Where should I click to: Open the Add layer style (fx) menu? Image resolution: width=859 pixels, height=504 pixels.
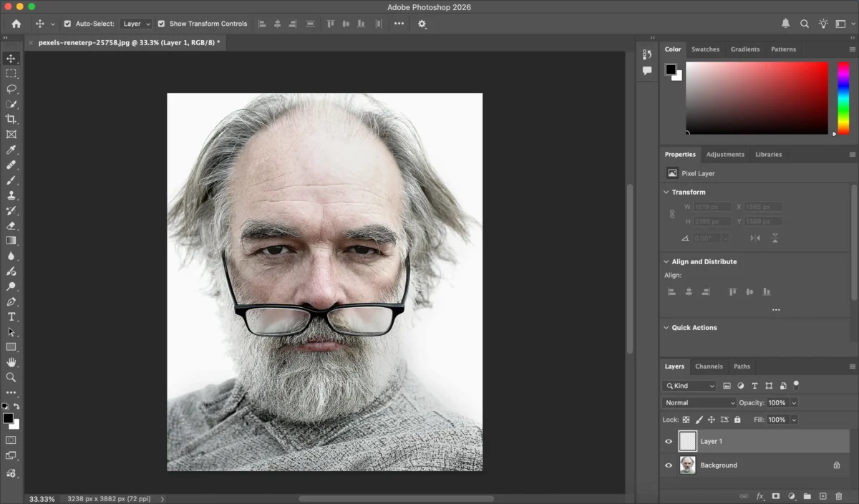coord(759,496)
